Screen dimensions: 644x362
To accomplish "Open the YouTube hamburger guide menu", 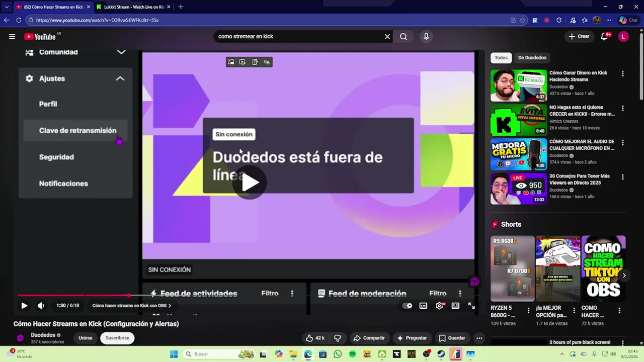I will coord(12,36).
